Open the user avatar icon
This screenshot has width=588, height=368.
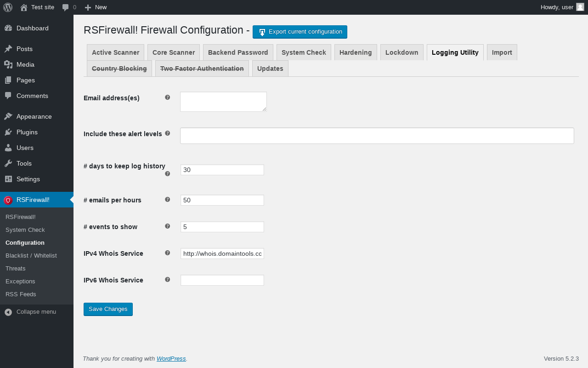(x=580, y=7)
